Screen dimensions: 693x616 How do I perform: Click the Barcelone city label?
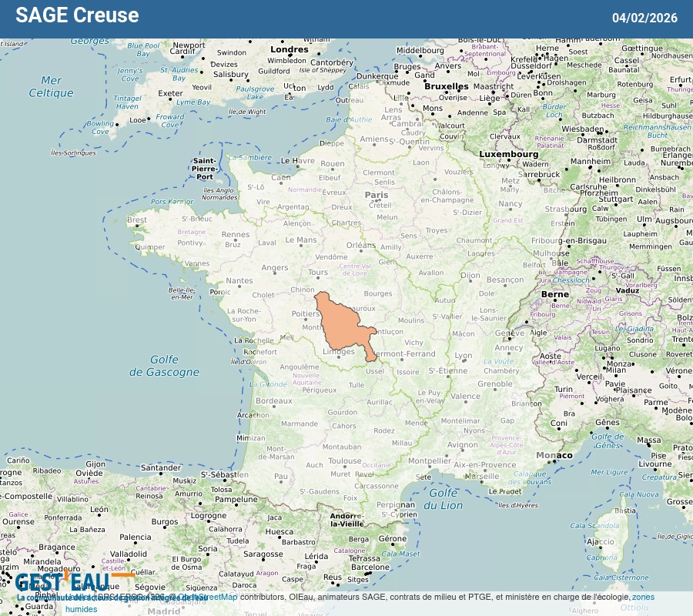(370, 567)
